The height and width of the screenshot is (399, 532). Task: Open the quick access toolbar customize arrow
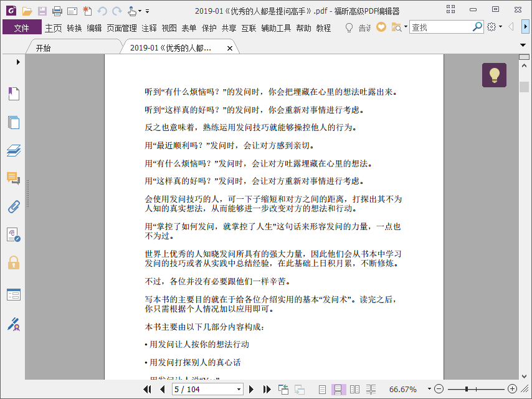point(147,11)
